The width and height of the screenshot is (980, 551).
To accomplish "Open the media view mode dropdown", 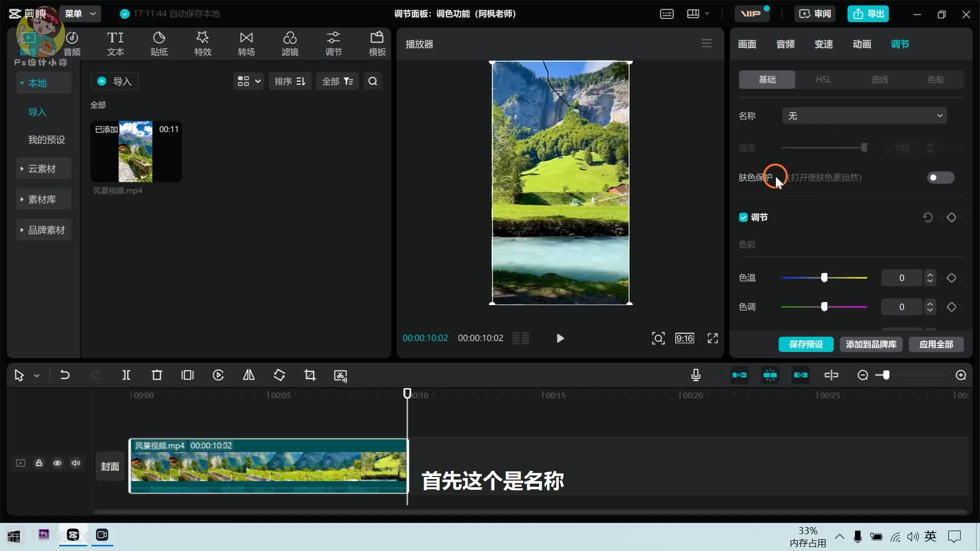I will tap(249, 81).
